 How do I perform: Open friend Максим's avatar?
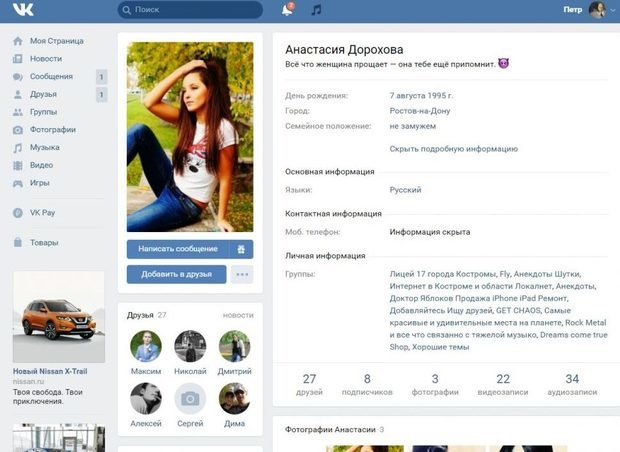[x=146, y=346]
